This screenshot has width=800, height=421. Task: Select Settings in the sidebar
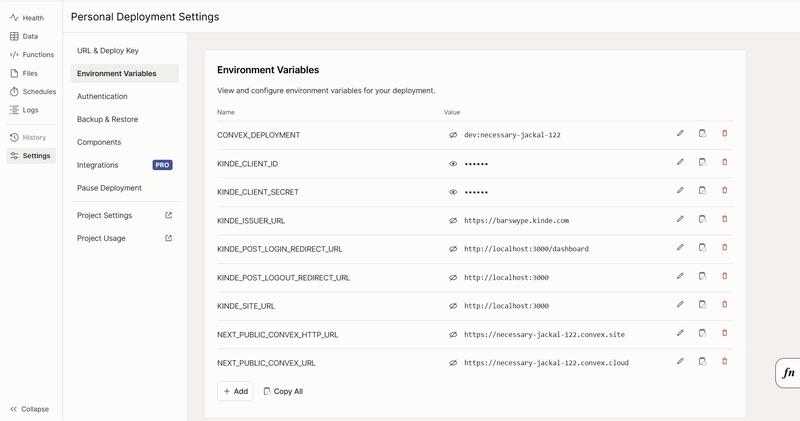click(31, 156)
